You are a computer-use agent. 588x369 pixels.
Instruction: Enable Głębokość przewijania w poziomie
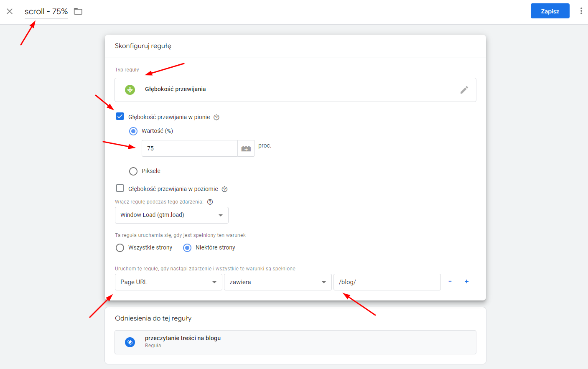pyautogui.click(x=120, y=188)
